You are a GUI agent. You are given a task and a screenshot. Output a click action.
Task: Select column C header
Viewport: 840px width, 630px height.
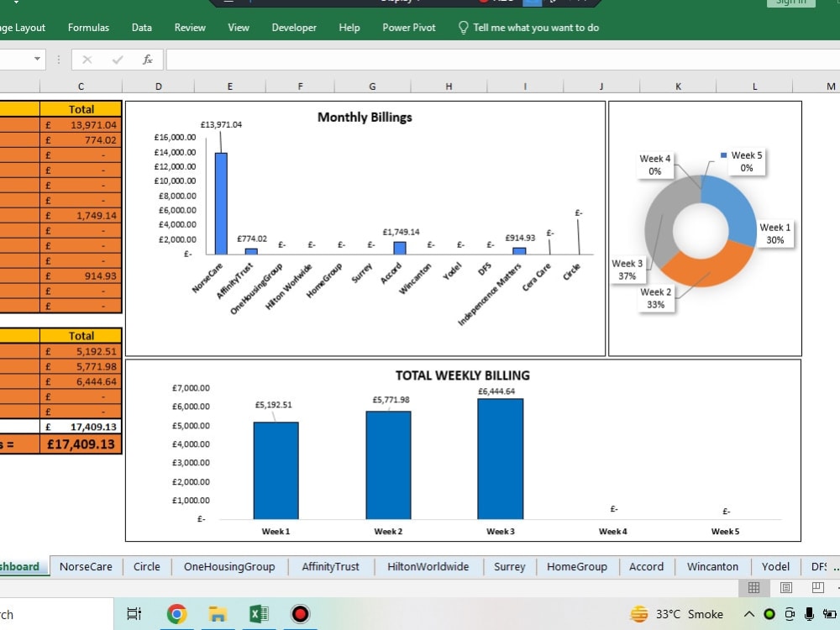coord(81,87)
